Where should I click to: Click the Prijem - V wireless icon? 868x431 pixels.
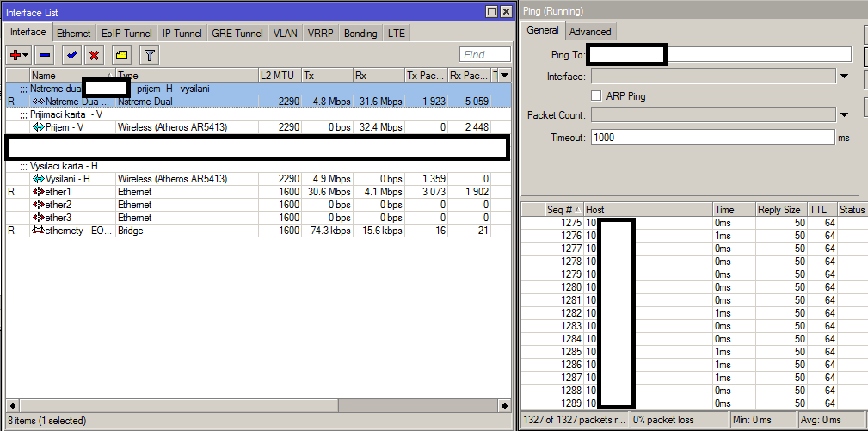[38, 127]
